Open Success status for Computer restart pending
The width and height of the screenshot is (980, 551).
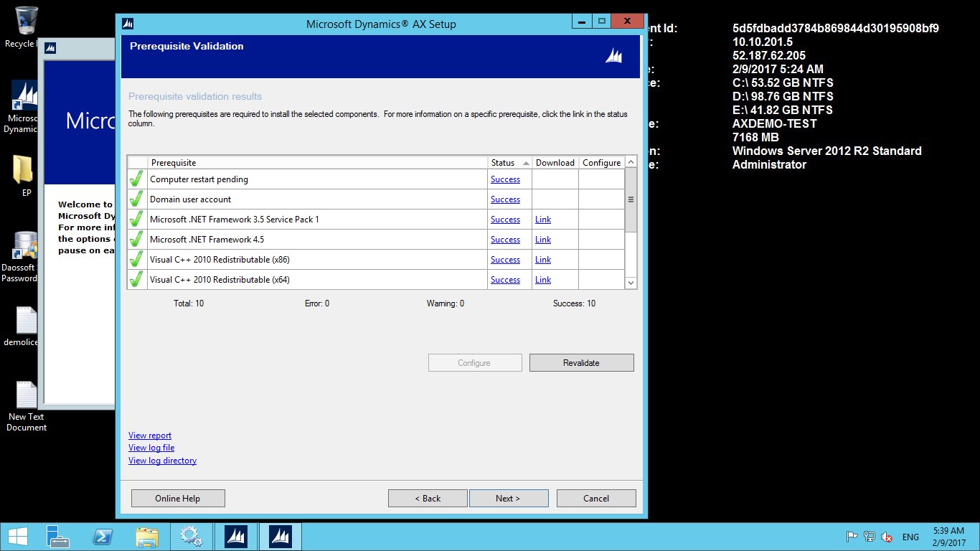(x=505, y=179)
